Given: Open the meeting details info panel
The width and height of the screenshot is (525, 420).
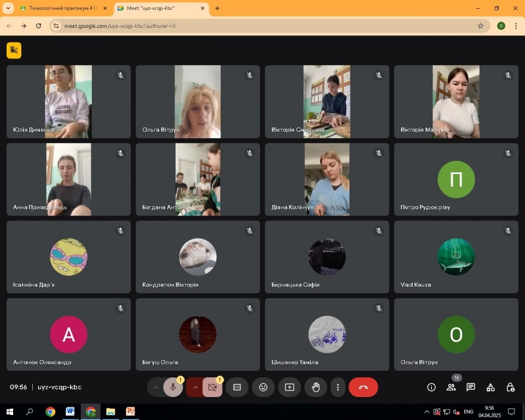Looking at the screenshot, I should pos(431,387).
